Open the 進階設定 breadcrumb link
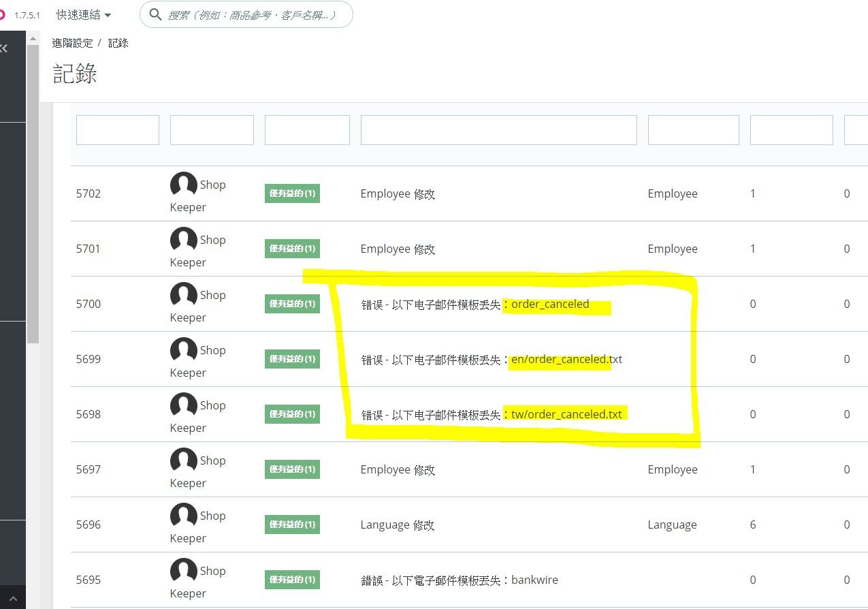The image size is (868, 609). click(x=72, y=43)
